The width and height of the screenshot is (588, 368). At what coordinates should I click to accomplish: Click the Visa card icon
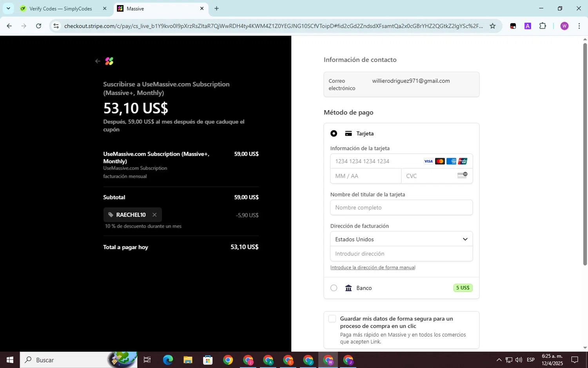tap(428, 161)
